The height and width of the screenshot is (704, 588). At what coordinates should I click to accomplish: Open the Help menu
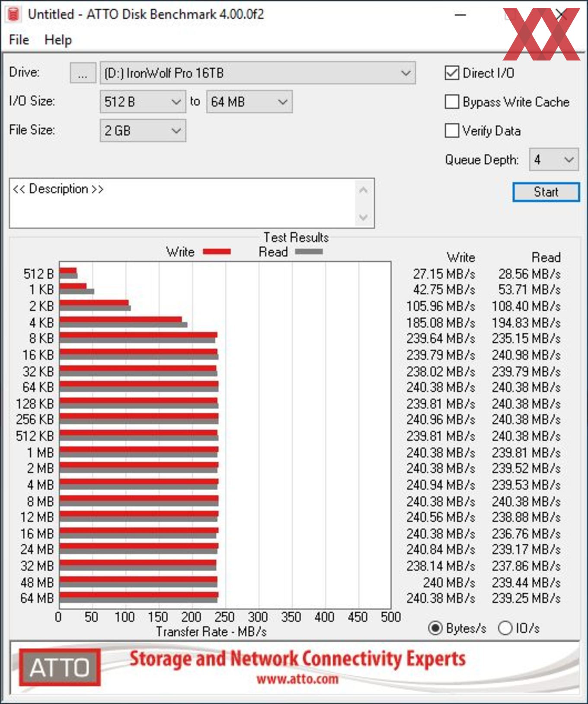pos(58,40)
